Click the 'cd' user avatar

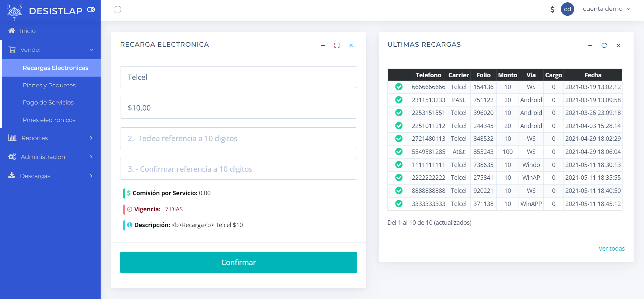point(567,9)
